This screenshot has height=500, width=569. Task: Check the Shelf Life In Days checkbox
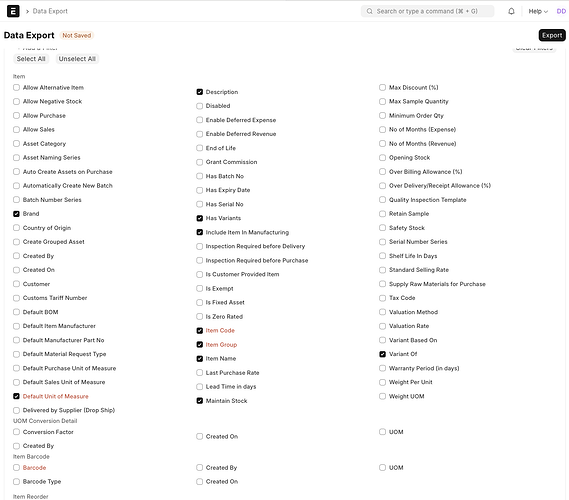[x=382, y=256]
